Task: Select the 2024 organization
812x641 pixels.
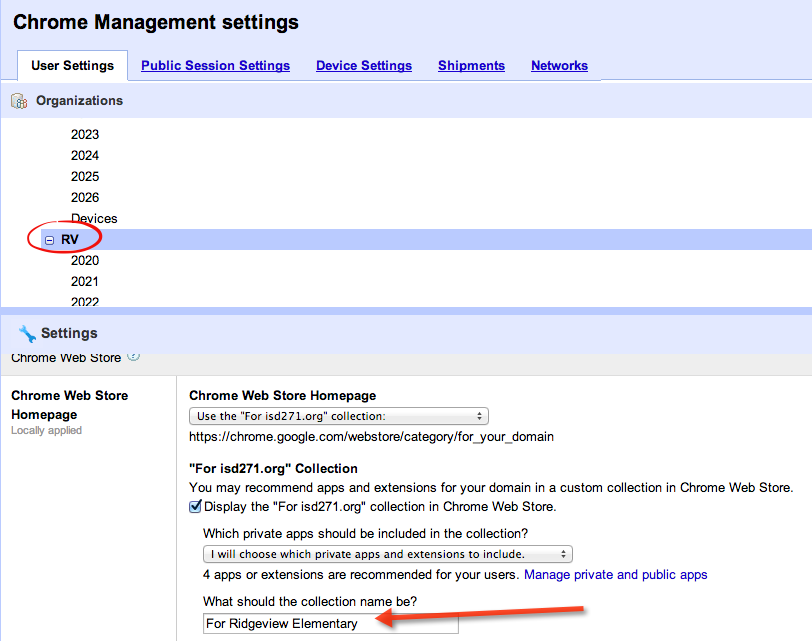Action: click(x=85, y=155)
